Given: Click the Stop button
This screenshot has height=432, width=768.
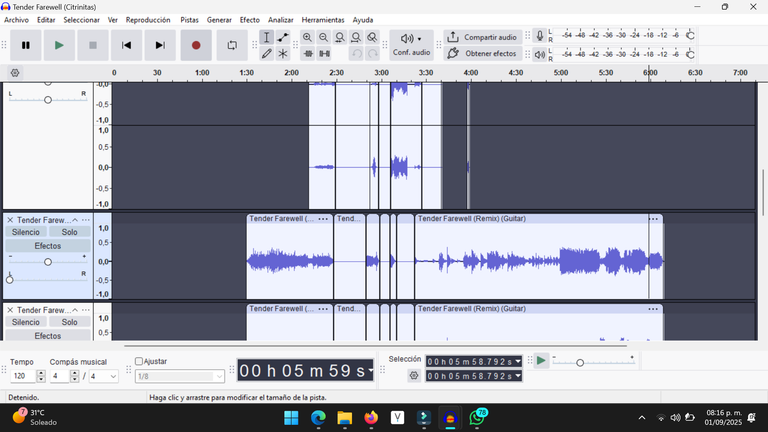Looking at the screenshot, I should click(x=93, y=45).
